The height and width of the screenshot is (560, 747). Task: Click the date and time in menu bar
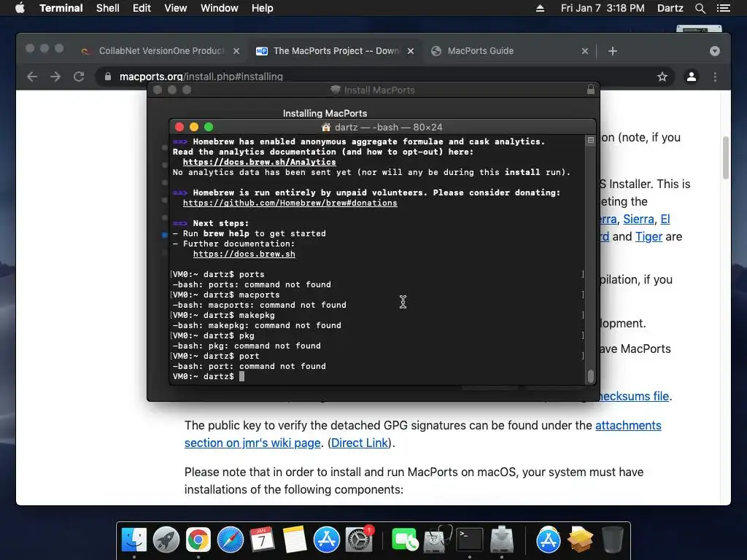(603, 8)
